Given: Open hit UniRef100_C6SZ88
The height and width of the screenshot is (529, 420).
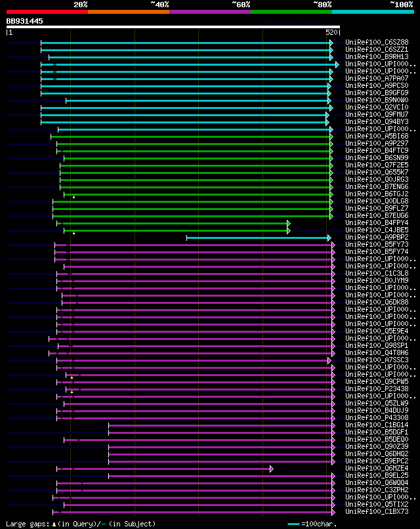Looking at the screenshot, I should coord(377,42).
